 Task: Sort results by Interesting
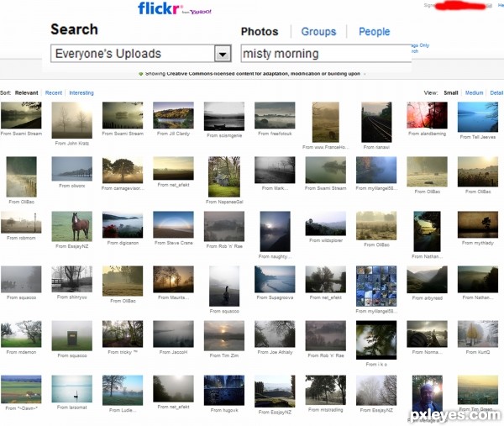(81, 93)
